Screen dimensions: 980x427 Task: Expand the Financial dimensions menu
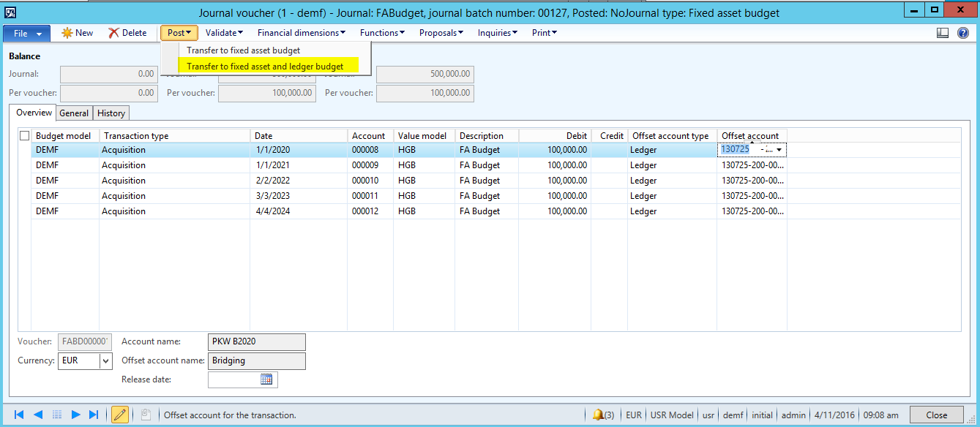(x=302, y=33)
